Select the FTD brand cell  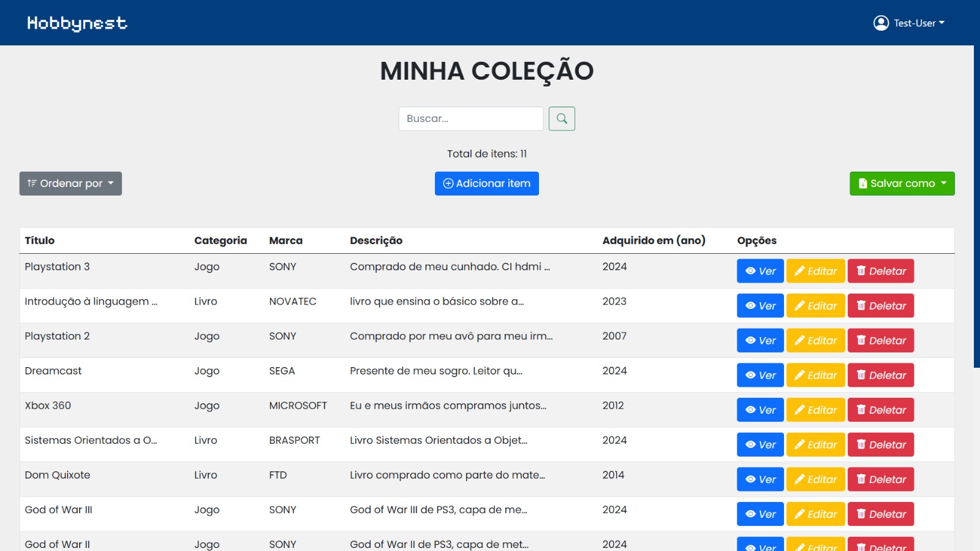[278, 475]
